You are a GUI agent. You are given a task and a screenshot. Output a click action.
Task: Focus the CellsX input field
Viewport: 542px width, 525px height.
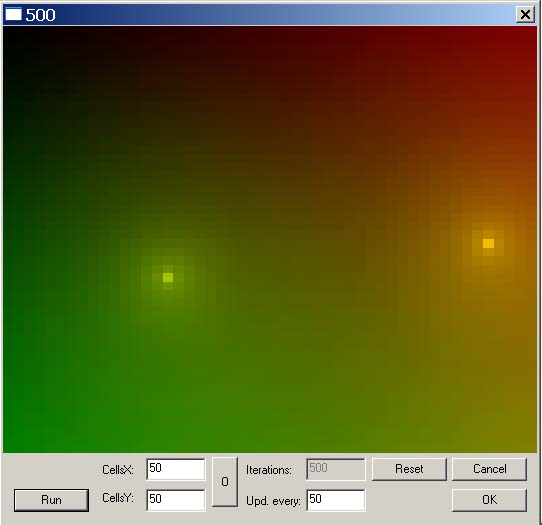click(x=176, y=469)
